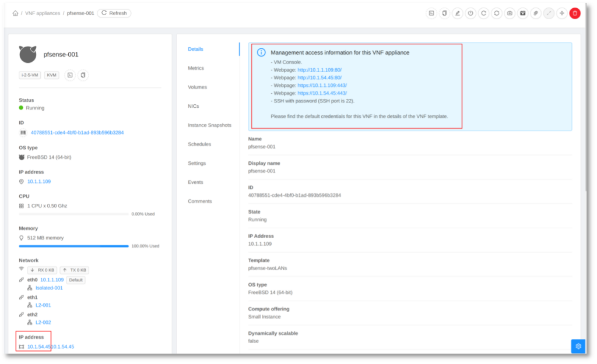Viewport: 597px width, 364px height.
Task: Click the Default tag on eth0
Action: 76,280
